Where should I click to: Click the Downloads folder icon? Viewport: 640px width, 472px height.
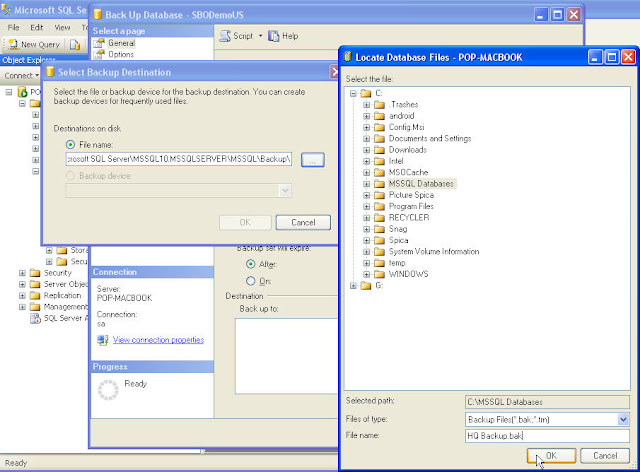click(380, 150)
